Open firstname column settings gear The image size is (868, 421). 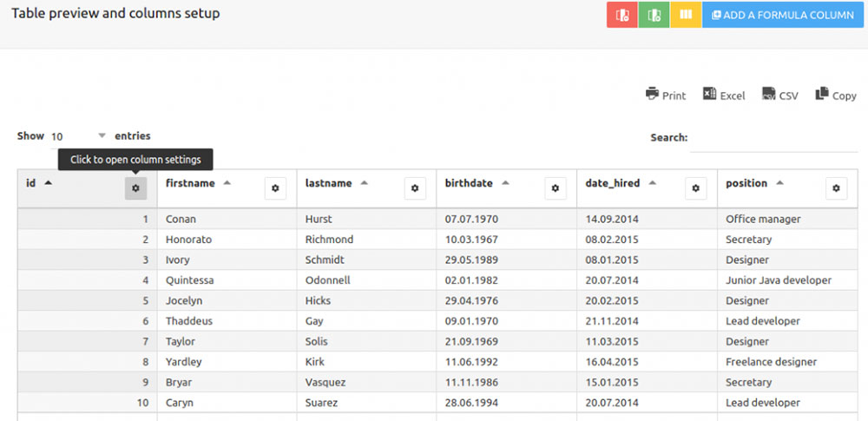(275, 188)
